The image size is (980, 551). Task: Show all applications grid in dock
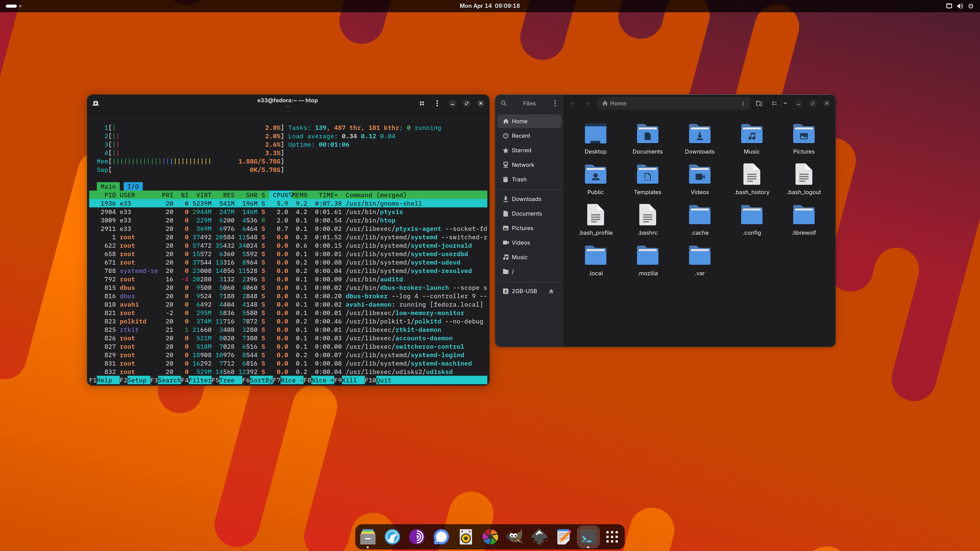click(x=612, y=537)
